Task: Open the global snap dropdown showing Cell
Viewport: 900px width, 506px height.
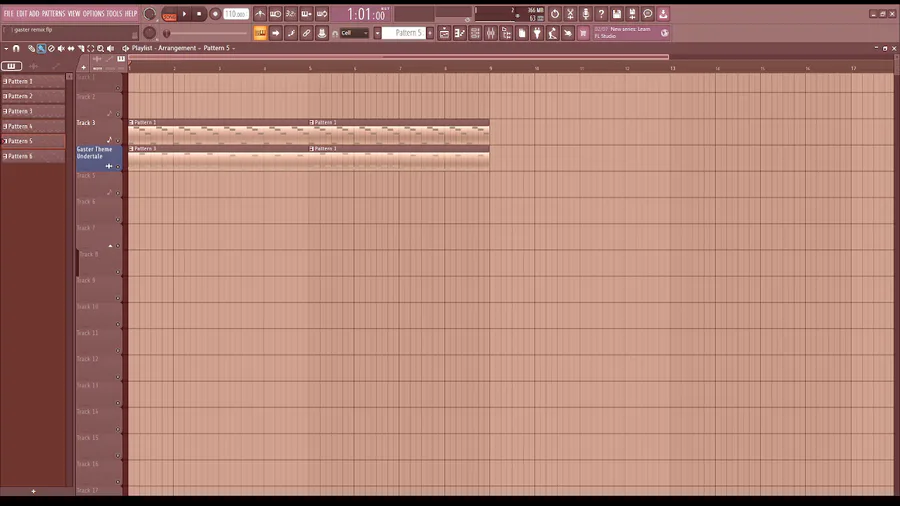Action: click(x=354, y=33)
